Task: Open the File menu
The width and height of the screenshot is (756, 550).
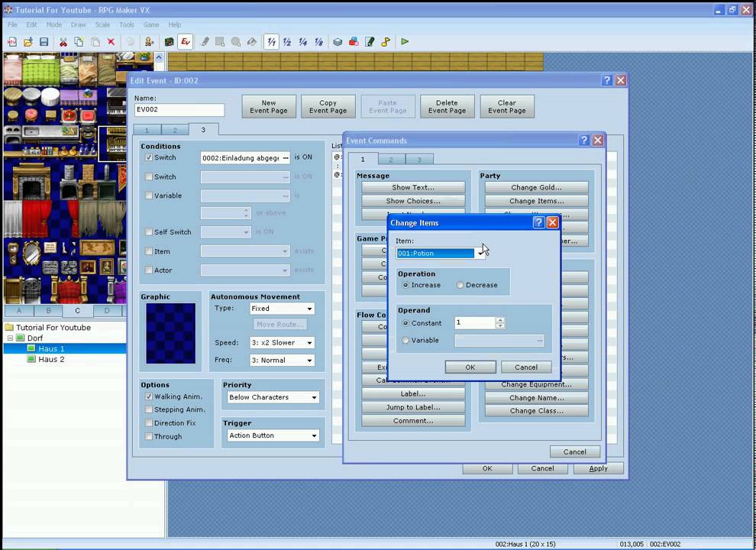Action: (12, 24)
